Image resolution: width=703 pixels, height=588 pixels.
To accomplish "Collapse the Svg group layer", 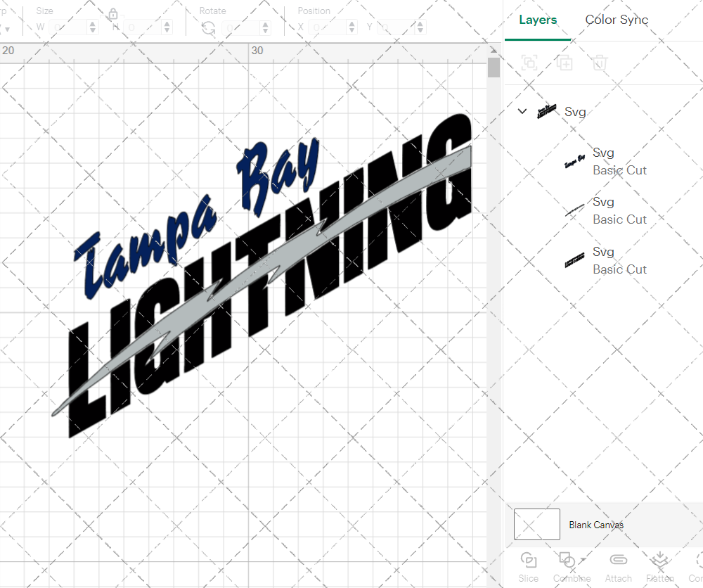I will [x=522, y=111].
